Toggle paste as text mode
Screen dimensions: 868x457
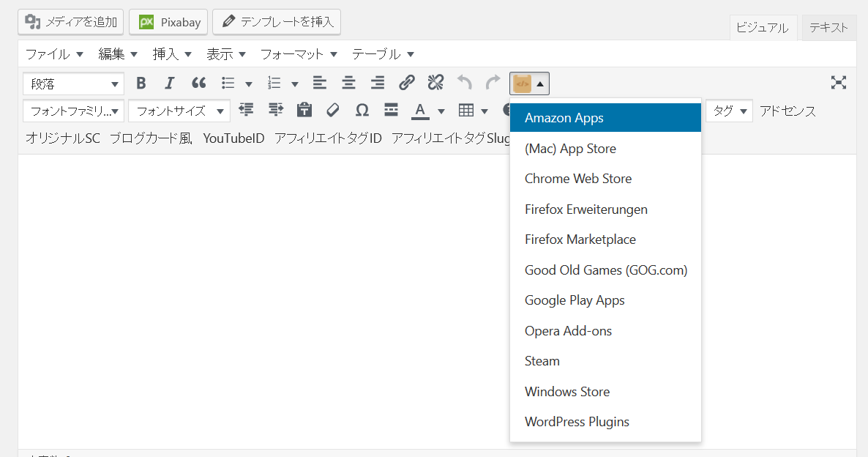(304, 111)
